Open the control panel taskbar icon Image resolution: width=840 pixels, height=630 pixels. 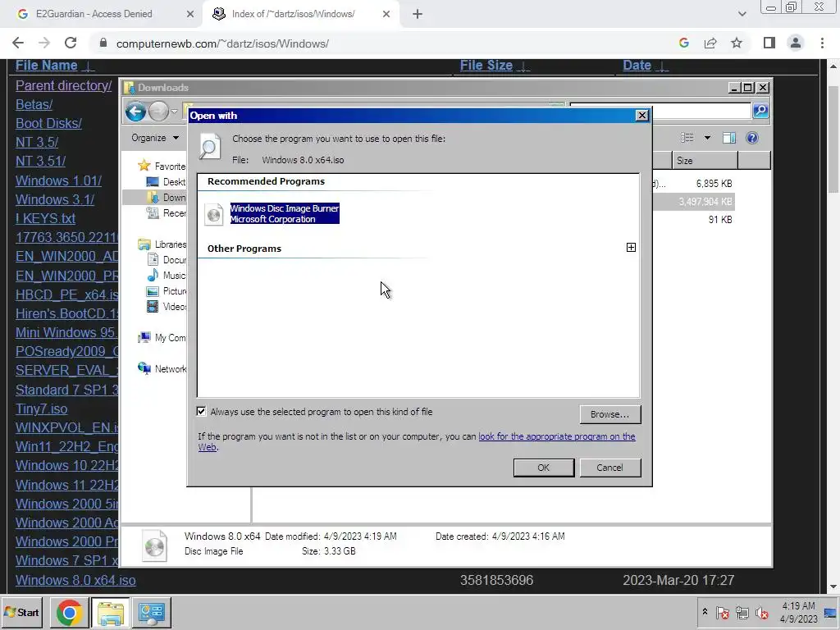coord(152,612)
